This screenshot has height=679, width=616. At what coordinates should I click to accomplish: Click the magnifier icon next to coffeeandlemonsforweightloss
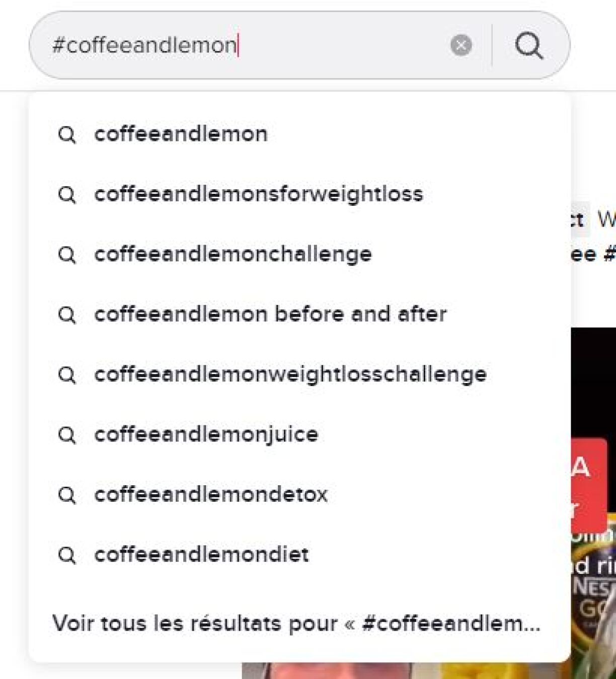(x=68, y=194)
